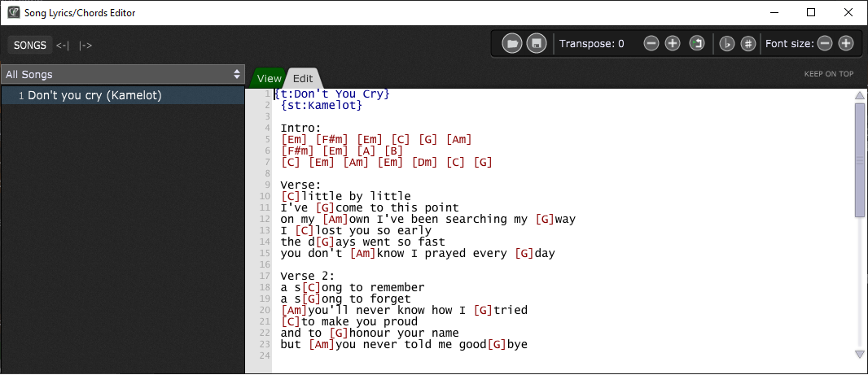Switch to the View tab

coord(269,79)
